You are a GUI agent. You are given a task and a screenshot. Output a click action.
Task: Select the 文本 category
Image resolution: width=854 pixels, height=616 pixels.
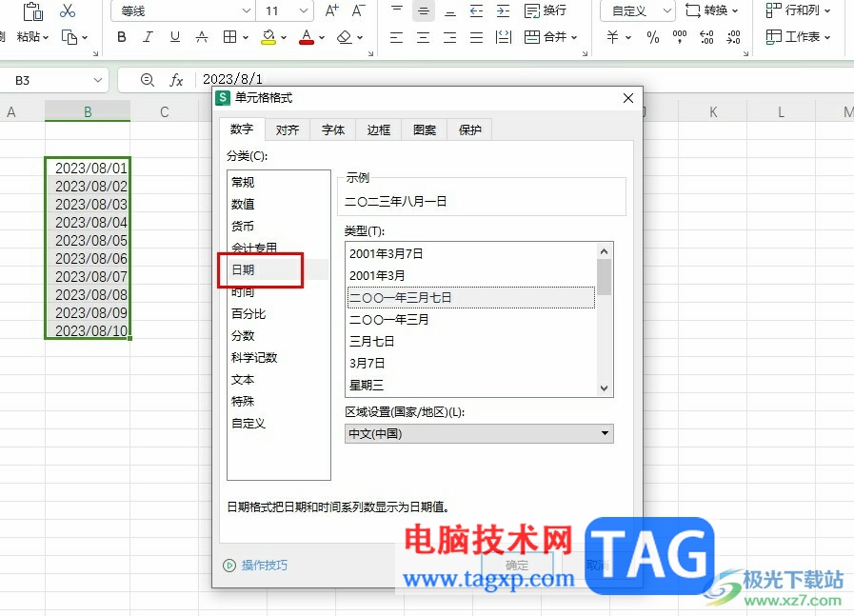(x=243, y=379)
